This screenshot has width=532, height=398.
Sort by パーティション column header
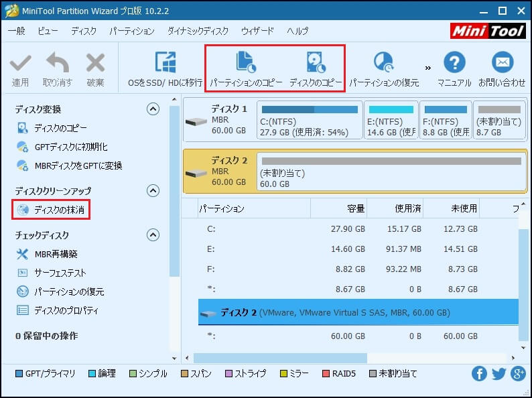(x=255, y=208)
